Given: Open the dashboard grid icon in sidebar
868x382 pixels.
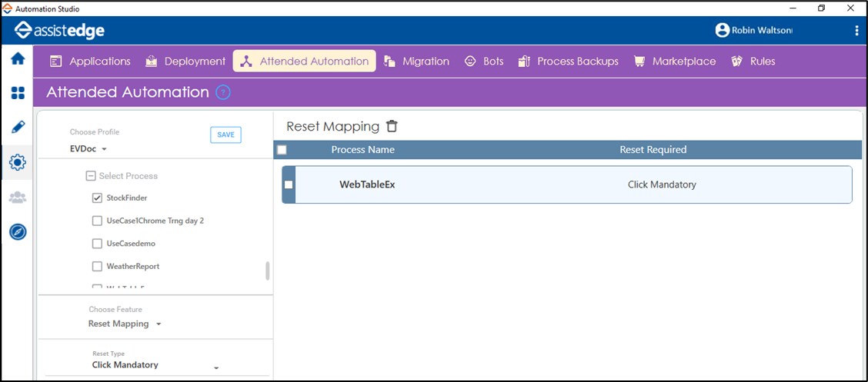Looking at the screenshot, I should (18, 93).
